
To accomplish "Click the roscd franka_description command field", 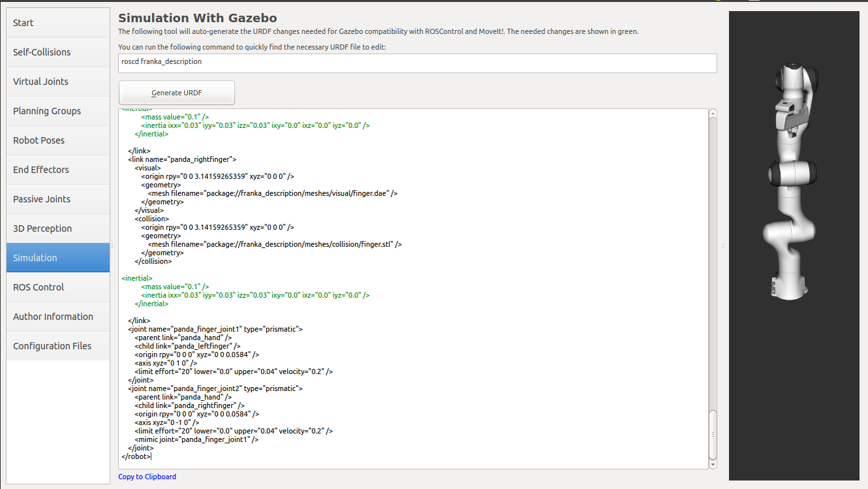I will (x=418, y=63).
